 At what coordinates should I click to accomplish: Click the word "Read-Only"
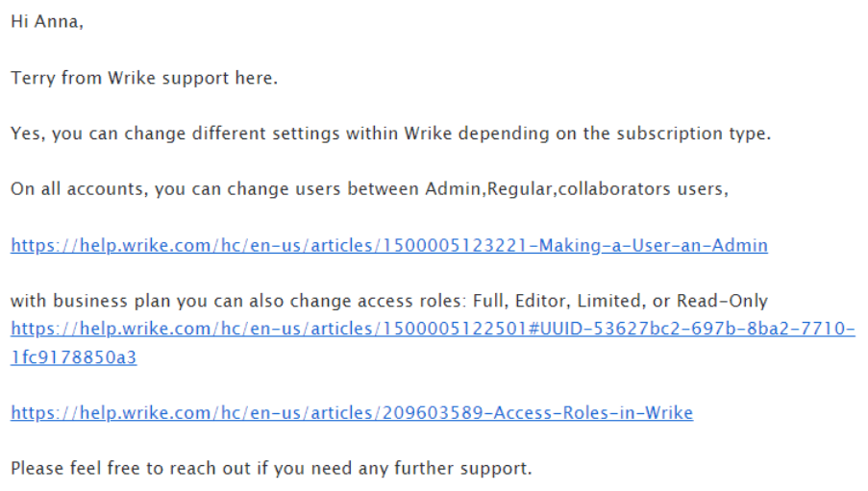click(x=722, y=301)
